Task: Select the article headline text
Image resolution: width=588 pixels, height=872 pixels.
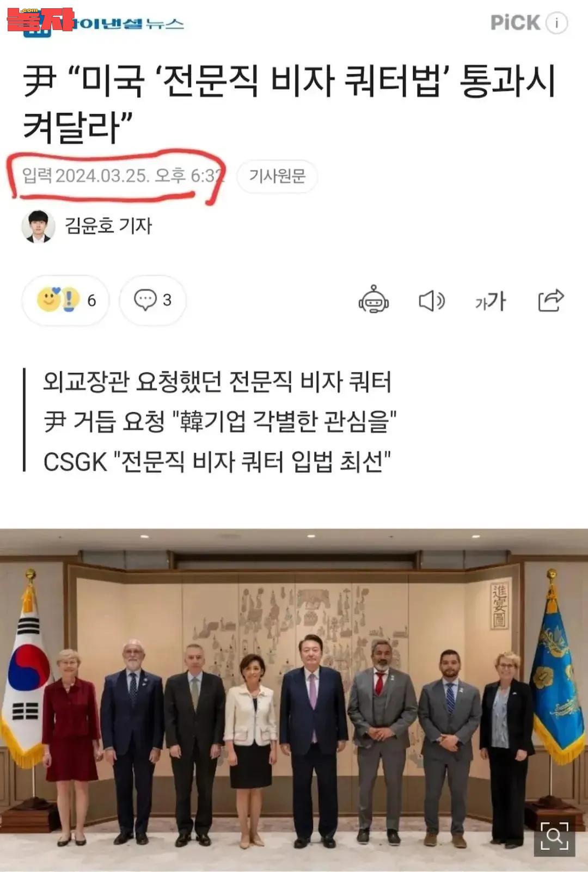Action: [289, 104]
